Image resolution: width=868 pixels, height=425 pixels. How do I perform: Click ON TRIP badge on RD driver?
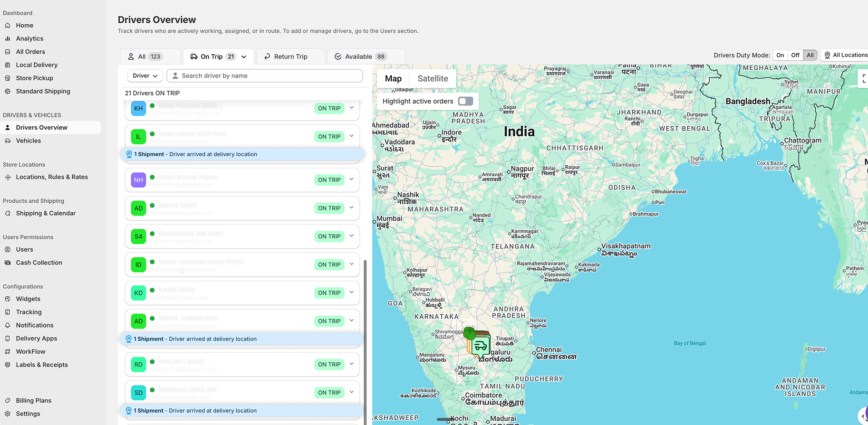click(329, 365)
